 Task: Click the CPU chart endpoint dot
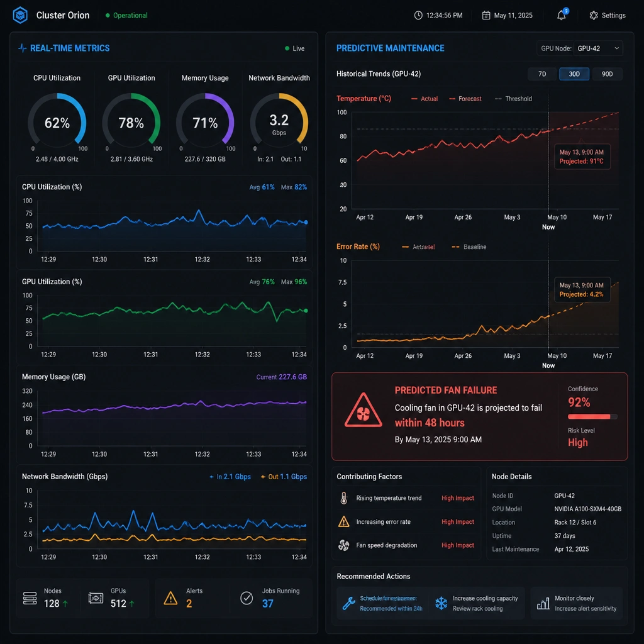306,222
